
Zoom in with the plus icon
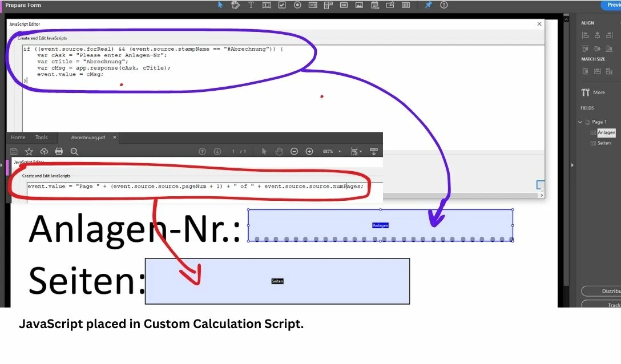[x=309, y=151]
